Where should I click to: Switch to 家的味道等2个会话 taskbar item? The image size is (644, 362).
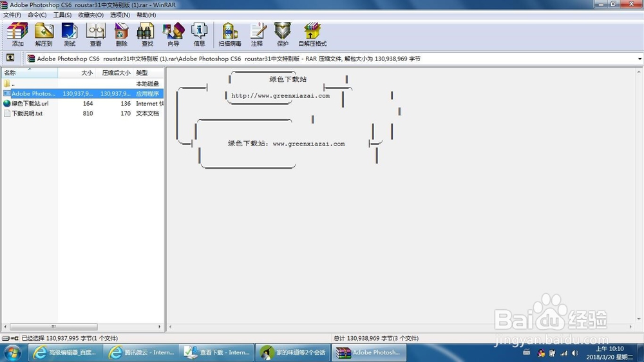pos(292,352)
